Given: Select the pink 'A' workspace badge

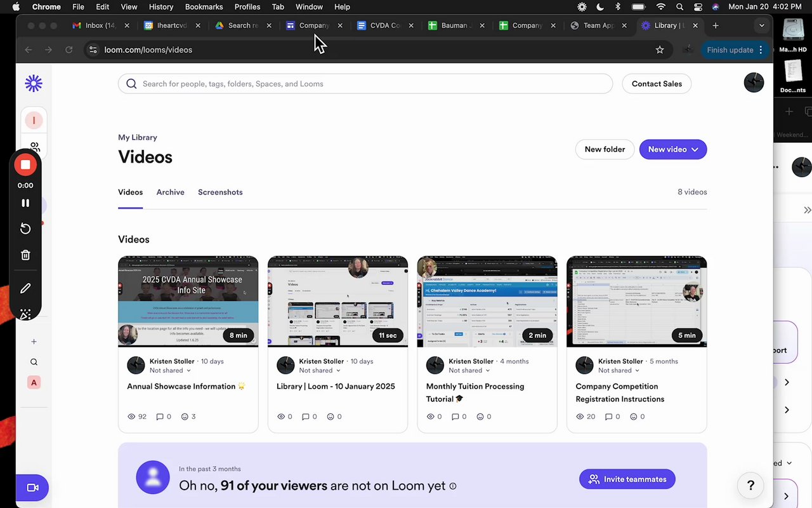Looking at the screenshot, I should coord(34,382).
